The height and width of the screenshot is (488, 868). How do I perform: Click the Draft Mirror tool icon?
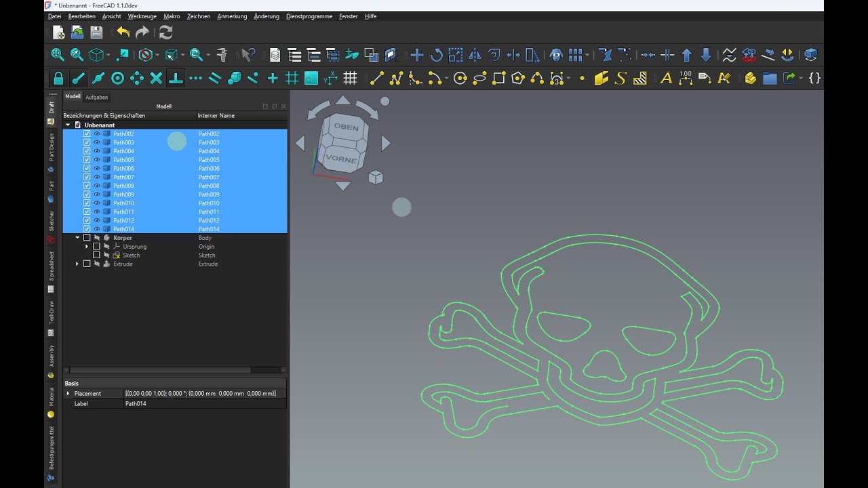point(475,55)
